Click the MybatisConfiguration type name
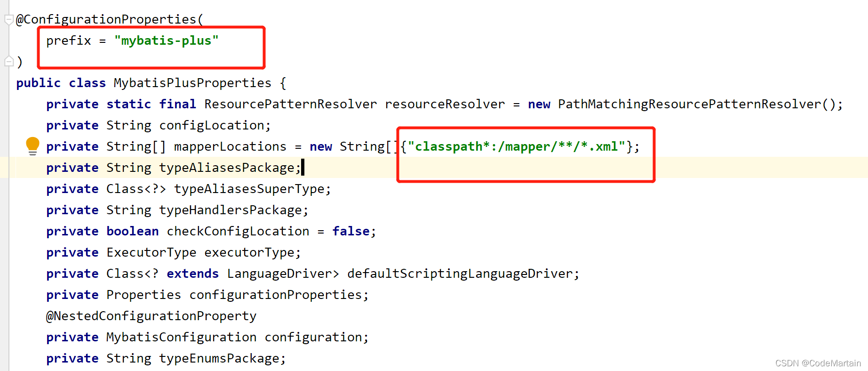Viewport: 868px width, 371px height. point(182,337)
